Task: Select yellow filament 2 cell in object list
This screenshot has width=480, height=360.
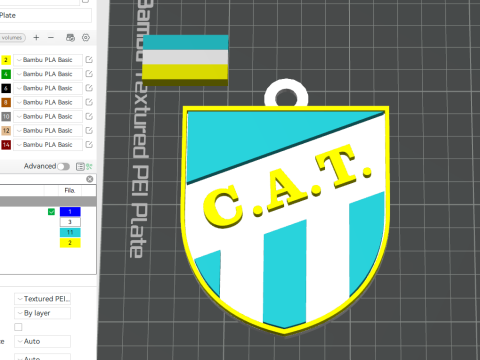Action: 70,243
